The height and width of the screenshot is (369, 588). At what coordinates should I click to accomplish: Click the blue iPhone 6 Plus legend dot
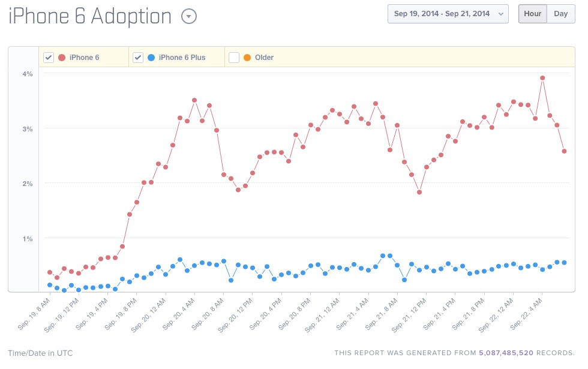151,58
